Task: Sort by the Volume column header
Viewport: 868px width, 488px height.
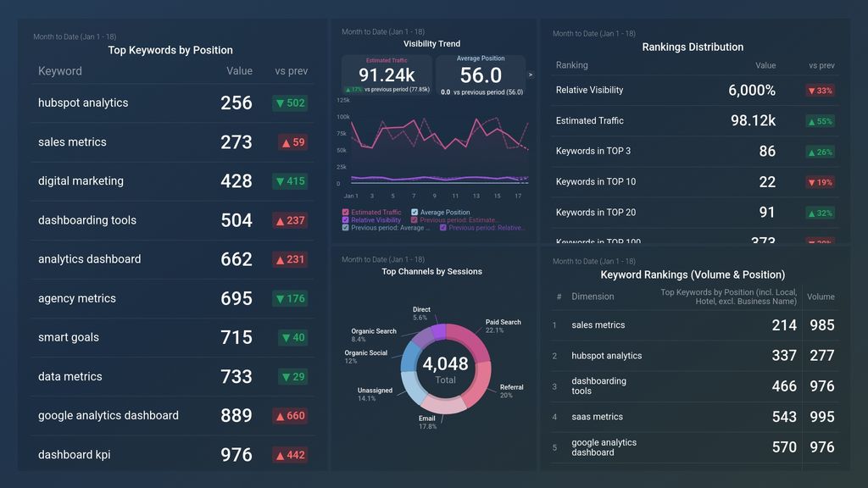Action: (821, 297)
